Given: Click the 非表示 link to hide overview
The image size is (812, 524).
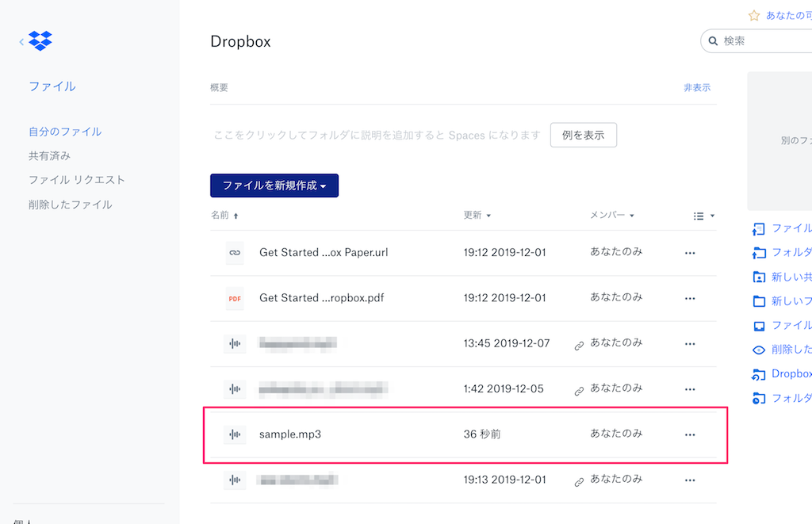Looking at the screenshot, I should [697, 87].
